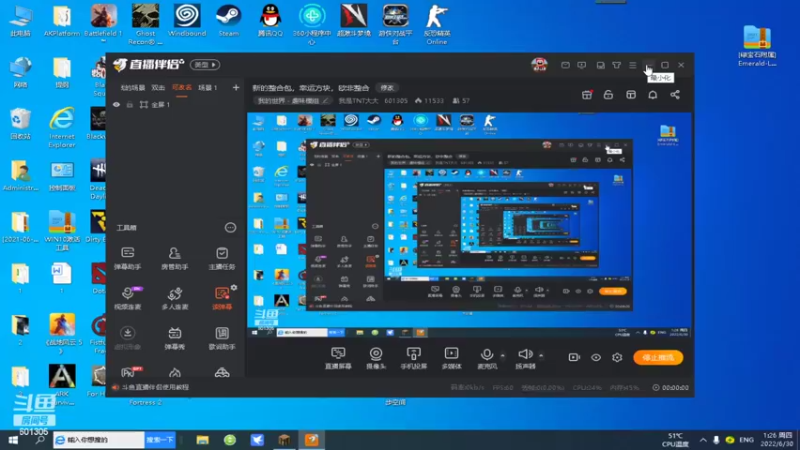Open the car-shaped tool in the toolbox
The width and height of the screenshot is (800, 450).
click(x=222, y=372)
